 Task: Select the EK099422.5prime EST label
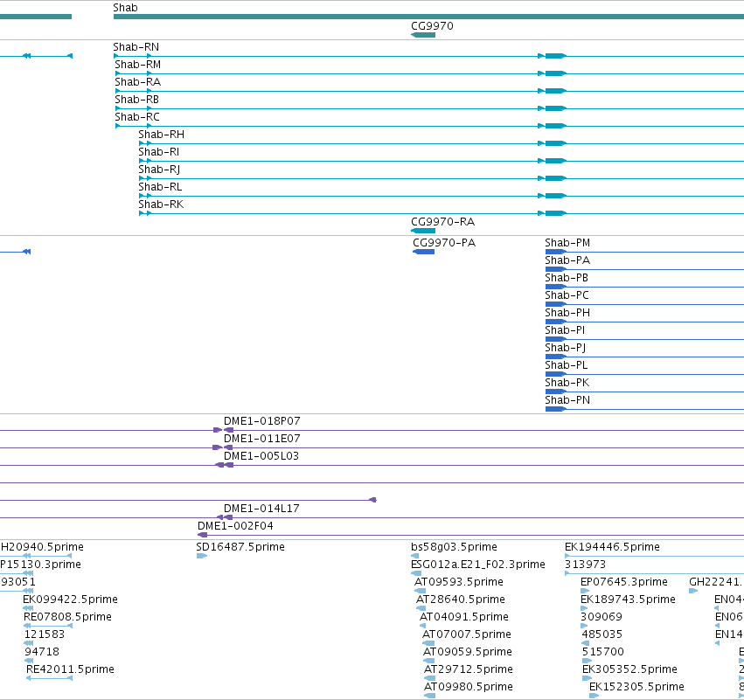tap(70, 600)
